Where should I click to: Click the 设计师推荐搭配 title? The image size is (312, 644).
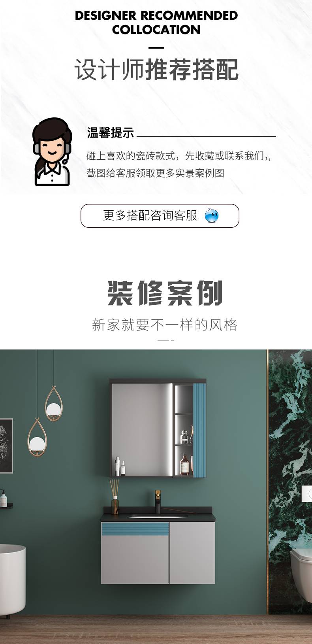coord(156,70)
